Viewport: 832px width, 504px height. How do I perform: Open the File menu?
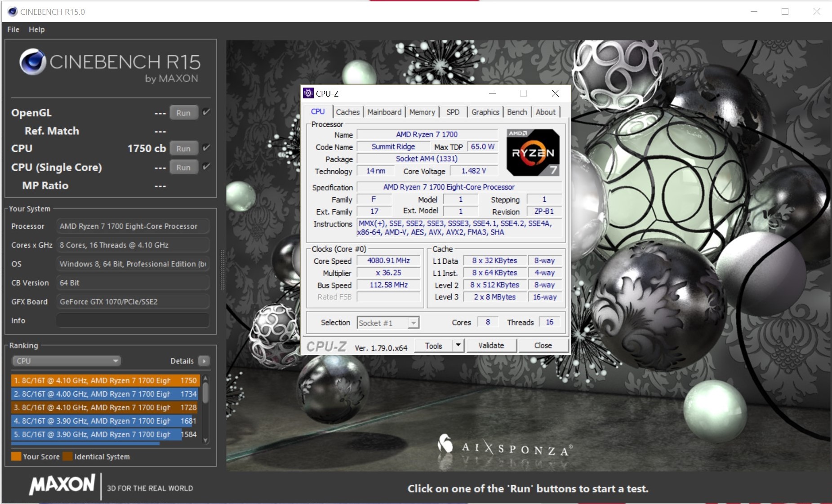tap(13, 30)
